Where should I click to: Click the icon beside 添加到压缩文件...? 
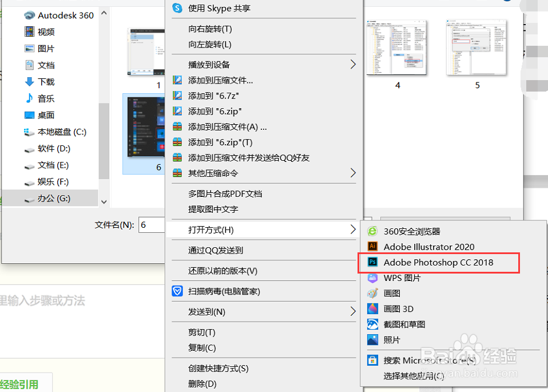click(177, 80)
